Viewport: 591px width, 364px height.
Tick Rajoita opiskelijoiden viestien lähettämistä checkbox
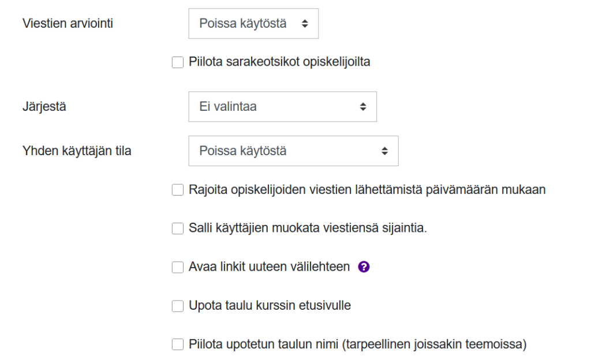(x=178, y=190)
